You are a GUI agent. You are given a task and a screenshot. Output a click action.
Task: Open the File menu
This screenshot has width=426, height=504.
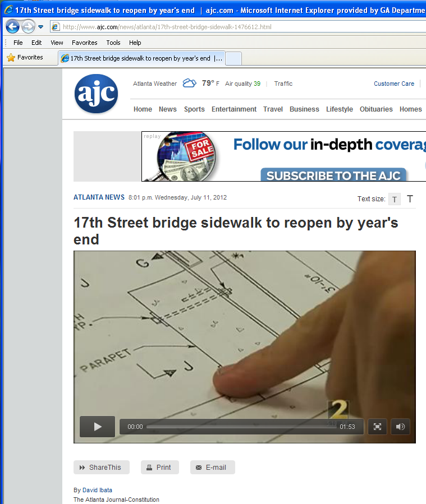click(x=18, y=43)
